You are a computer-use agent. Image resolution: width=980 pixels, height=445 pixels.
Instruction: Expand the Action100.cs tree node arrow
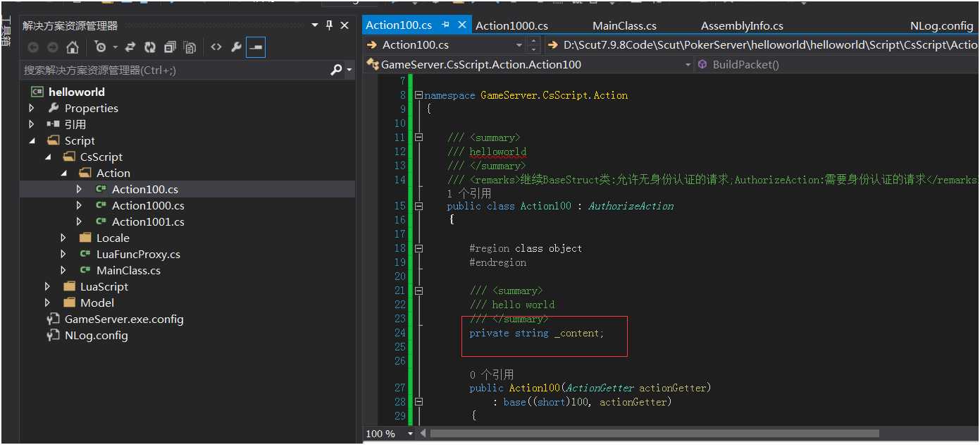coord(79,189)
